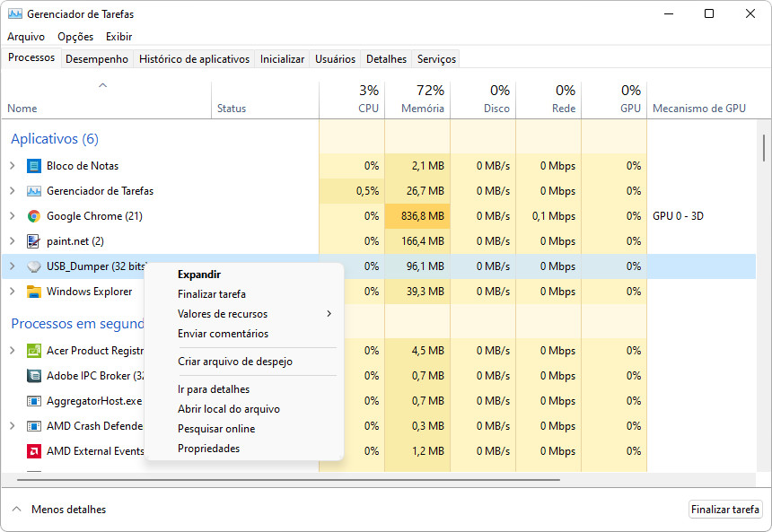The height and width of the screenshot is (532, 772).
Task: Click the 0,1 Mbps network cell
Action: tap(548, 216)
